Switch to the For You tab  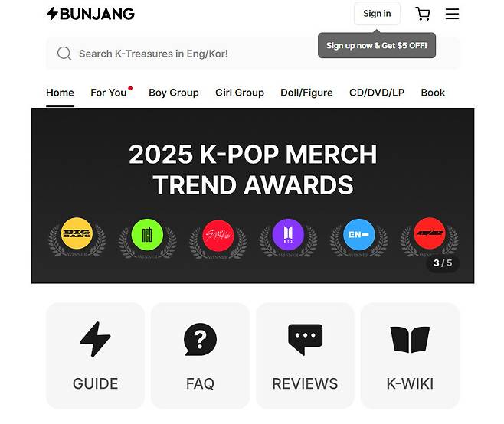(108, 93)
